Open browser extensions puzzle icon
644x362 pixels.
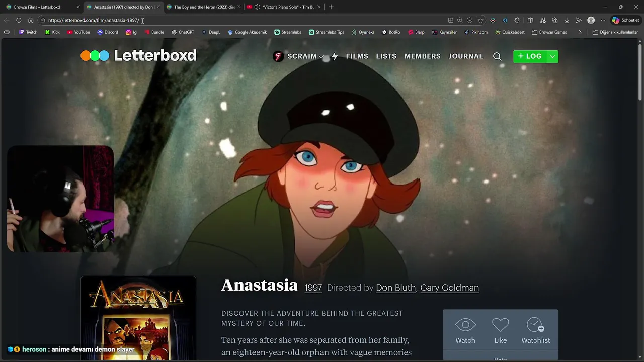coord(517,20)
